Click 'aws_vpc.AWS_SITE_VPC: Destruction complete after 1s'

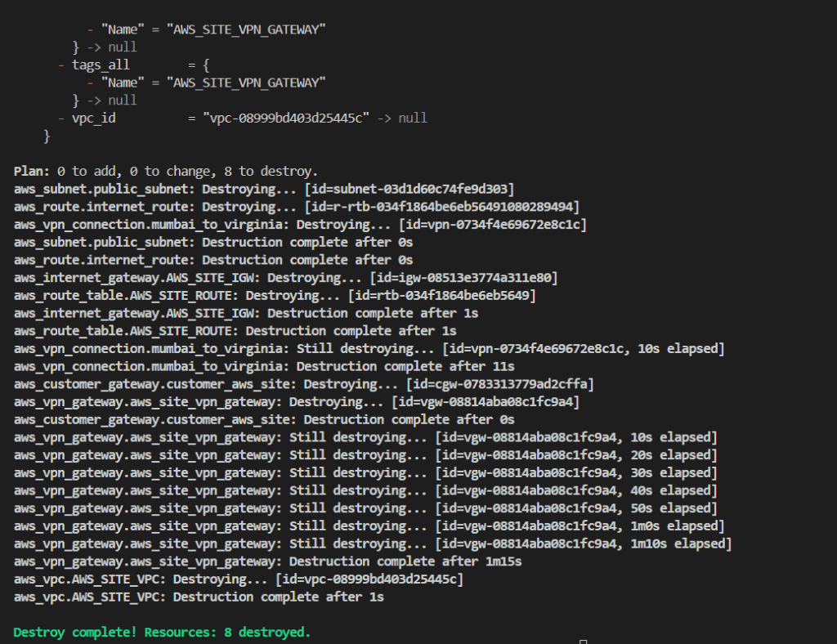tap(199, 597)
